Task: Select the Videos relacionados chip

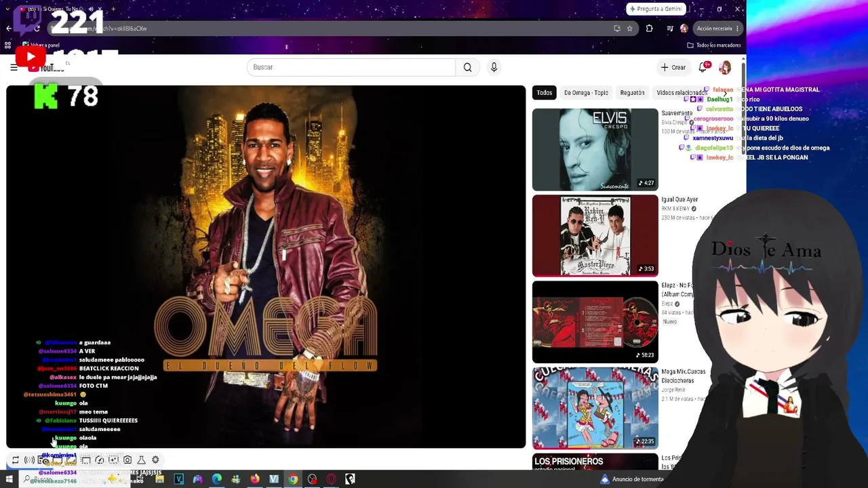Action: tap(682, 93)
